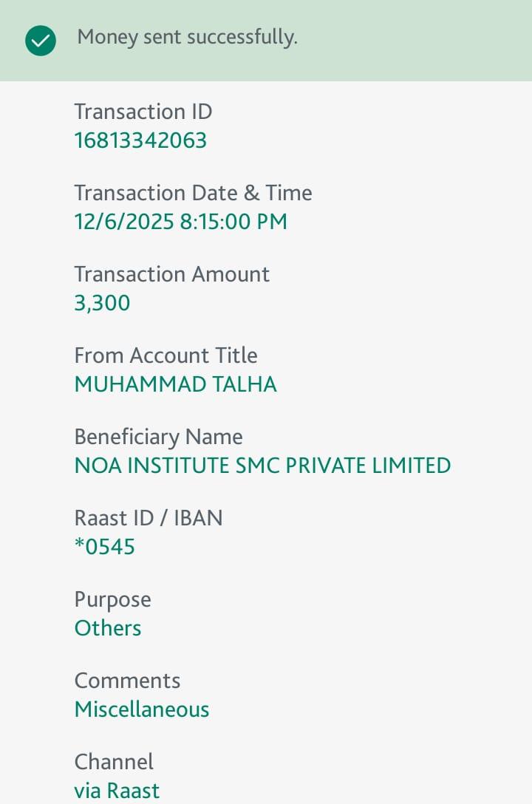Click the Raast ID / IBAN label

click(148, 518)
